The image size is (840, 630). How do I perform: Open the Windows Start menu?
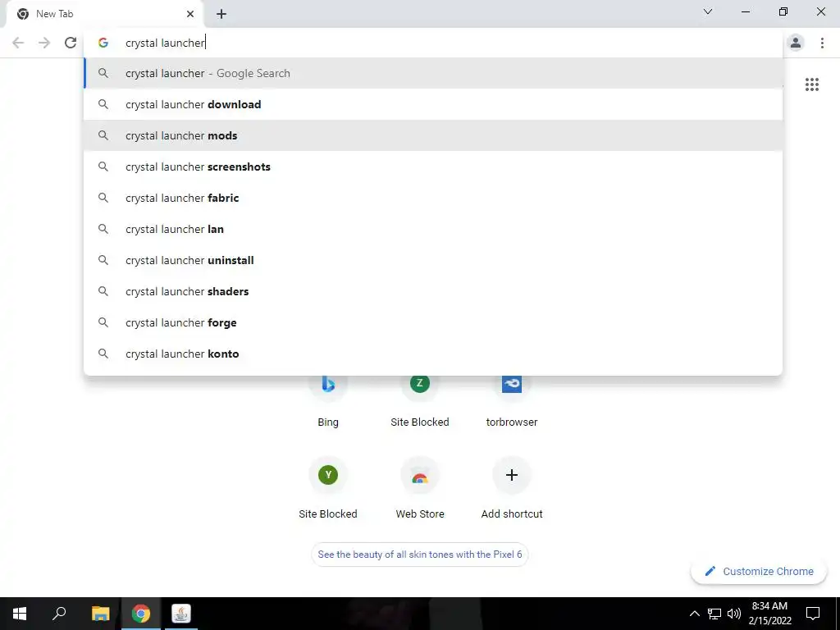(x=20, y=614)
